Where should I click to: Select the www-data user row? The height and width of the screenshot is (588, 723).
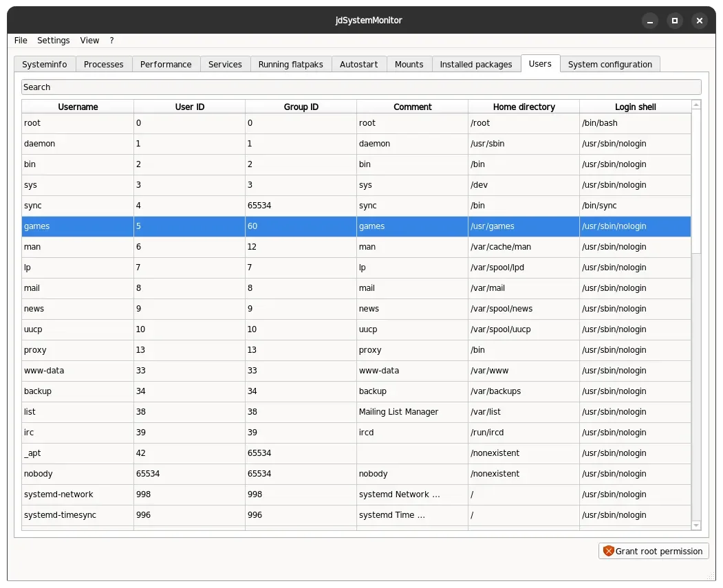coord(356,371)
